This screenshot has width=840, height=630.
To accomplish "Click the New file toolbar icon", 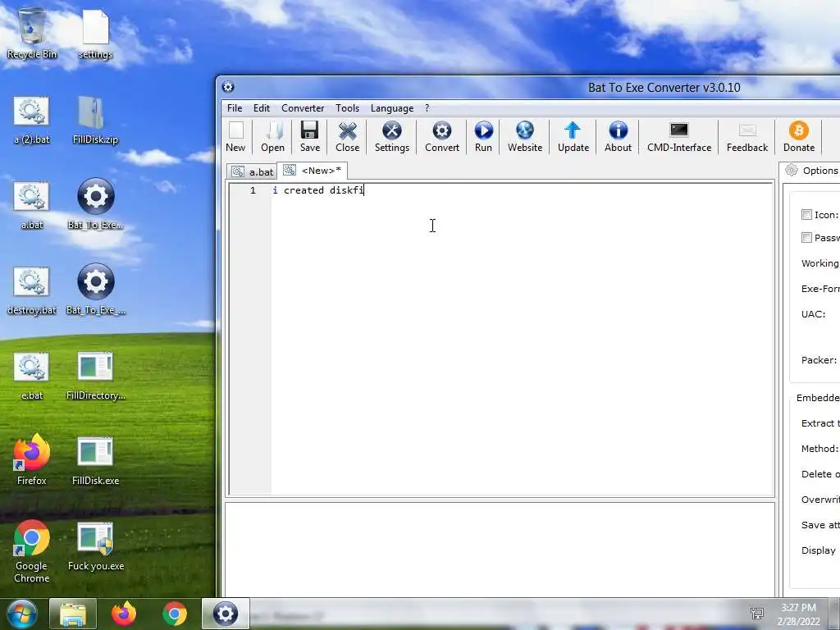I will 235,137.
